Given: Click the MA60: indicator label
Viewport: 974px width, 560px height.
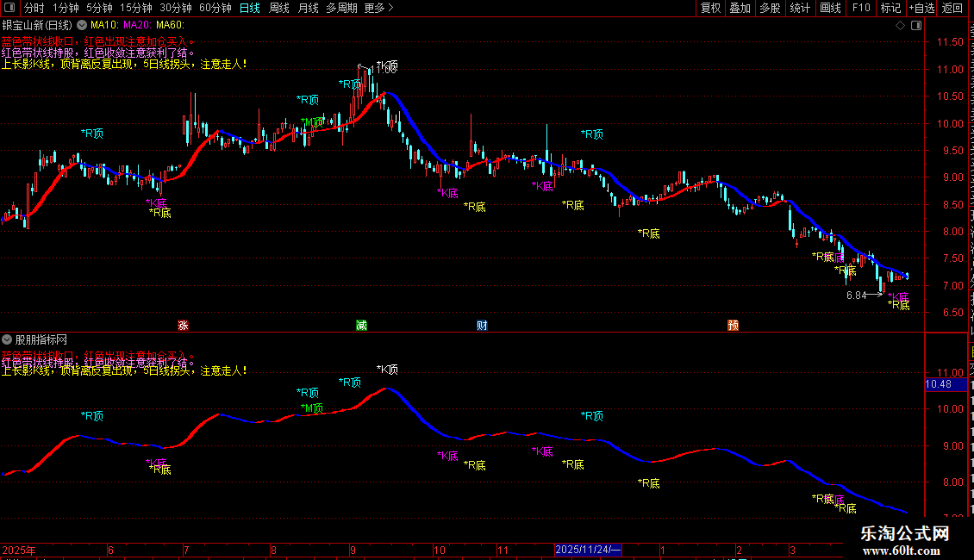Looking at the screenshot, I should 170,26.
